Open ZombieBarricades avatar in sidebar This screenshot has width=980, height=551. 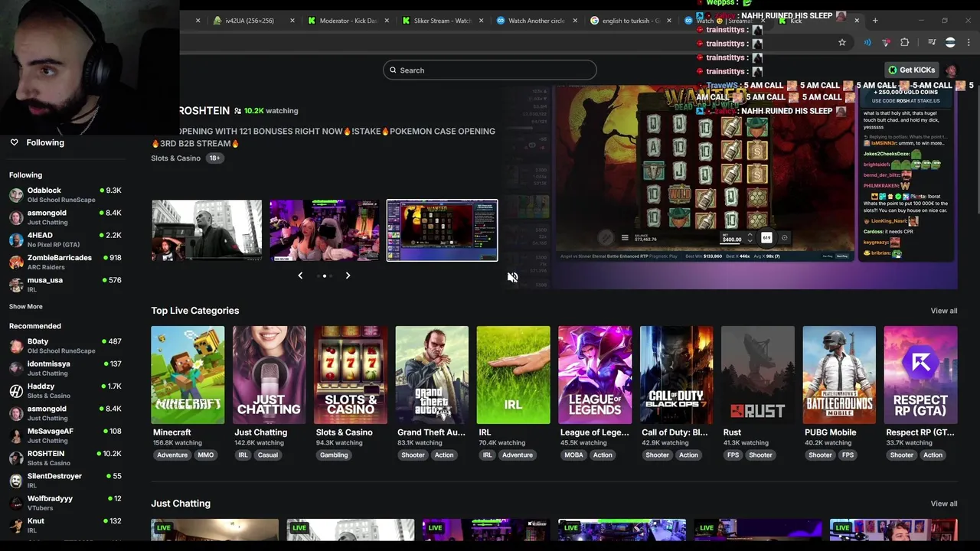(x=16, y=262)
